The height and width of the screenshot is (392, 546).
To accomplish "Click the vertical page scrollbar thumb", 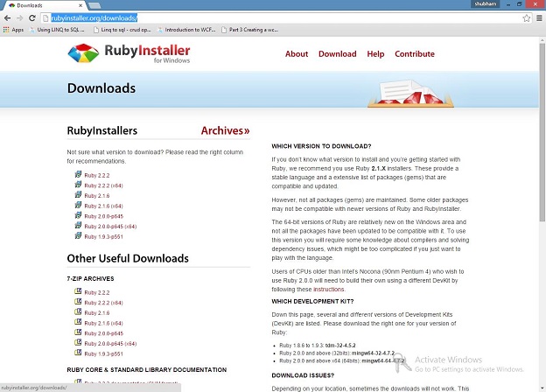I will [542, 132].
